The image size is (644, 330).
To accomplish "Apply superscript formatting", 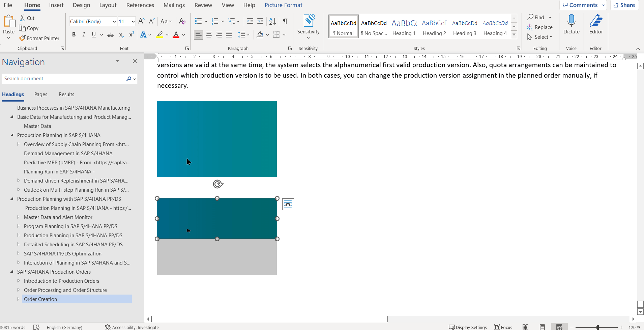I will coord(131,35).
